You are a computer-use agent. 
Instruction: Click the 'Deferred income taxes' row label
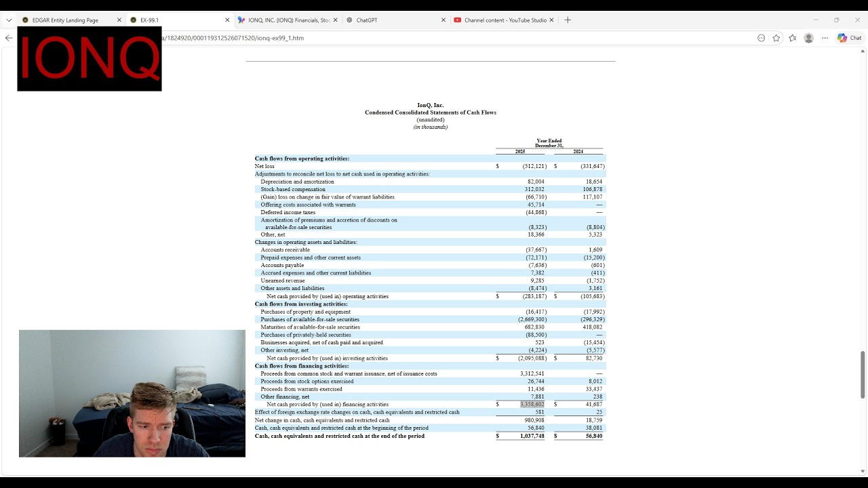click(x=288, y=212)
